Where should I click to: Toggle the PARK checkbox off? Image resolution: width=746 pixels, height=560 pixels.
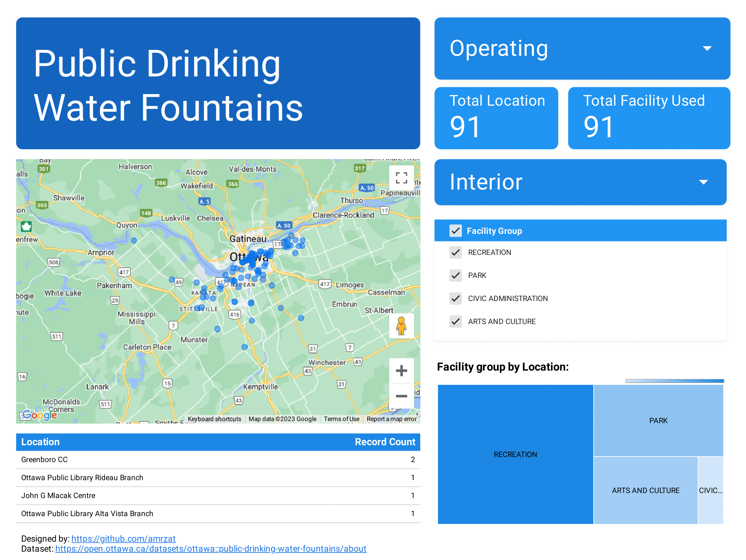456,275
